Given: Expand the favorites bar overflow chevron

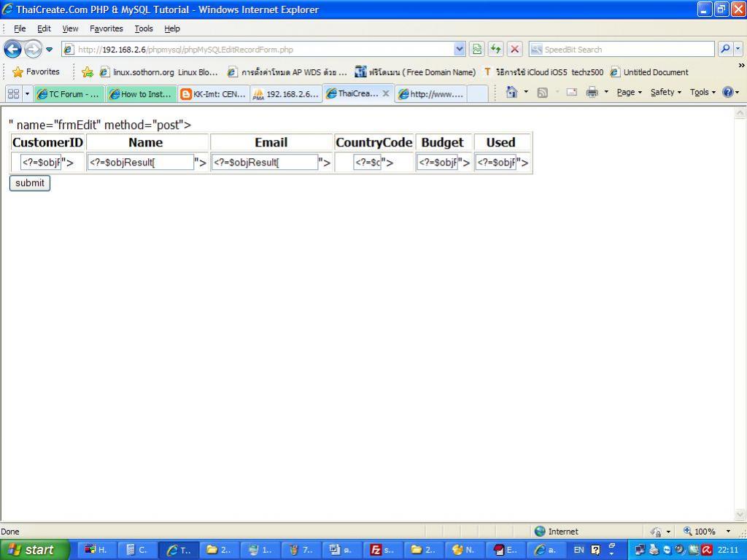Looking at the screenshot, I should (x=741, y=65).
